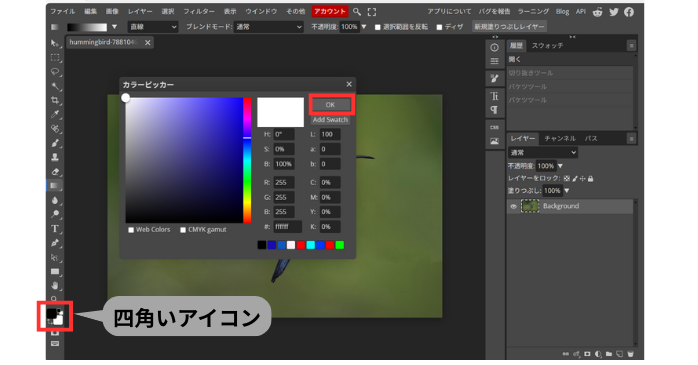The height and width of the screenshot is (365, 698).
Task: Open the image preview panel icon
Action: point(494,142)
